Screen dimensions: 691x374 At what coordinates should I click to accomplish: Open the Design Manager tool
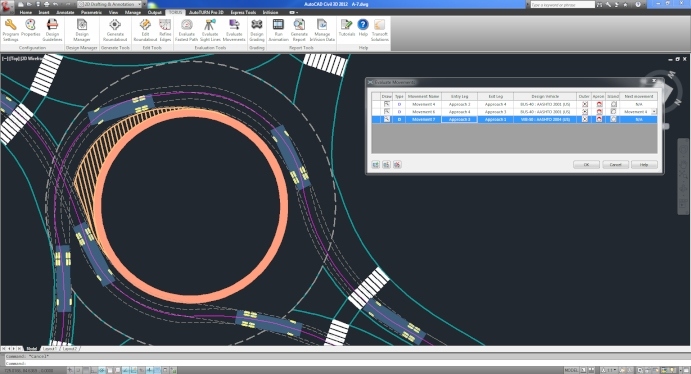click(82, 30)
